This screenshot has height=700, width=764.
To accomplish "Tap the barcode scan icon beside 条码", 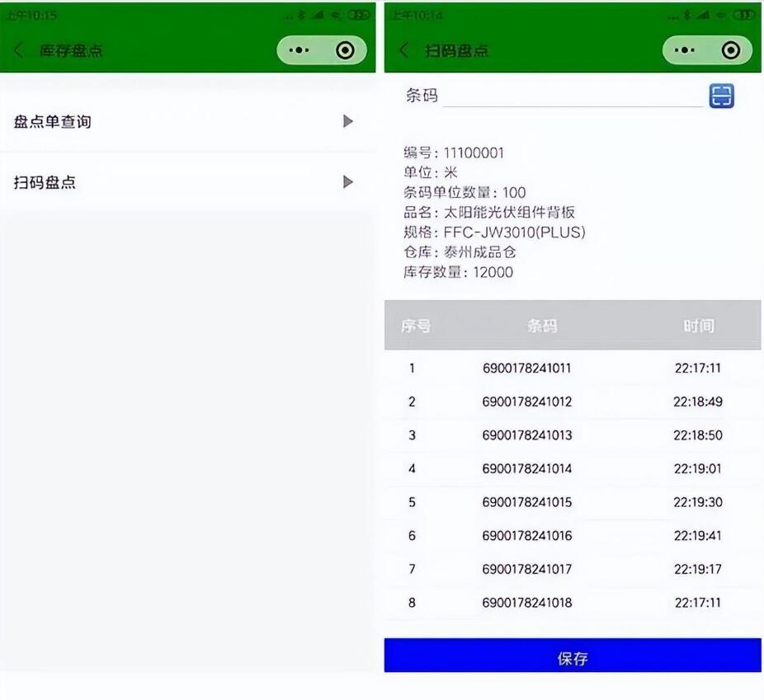I will (x=721, y=96).
